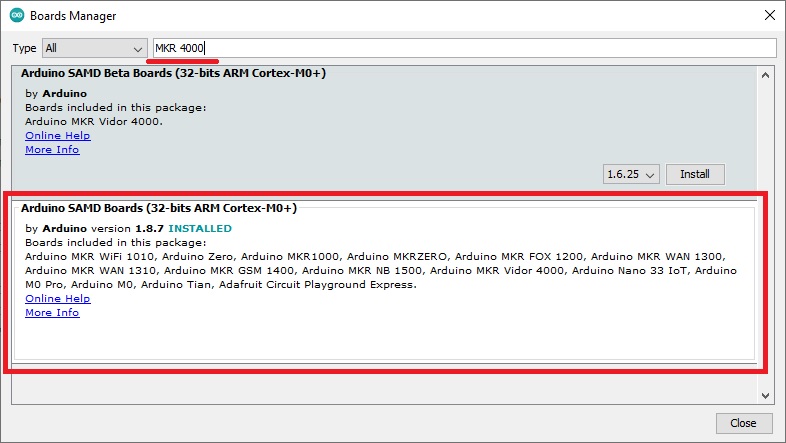This screenshot has height=443, width=786.
Task: Click the Arduino logo in the title bar
Action: click(16, 16)
